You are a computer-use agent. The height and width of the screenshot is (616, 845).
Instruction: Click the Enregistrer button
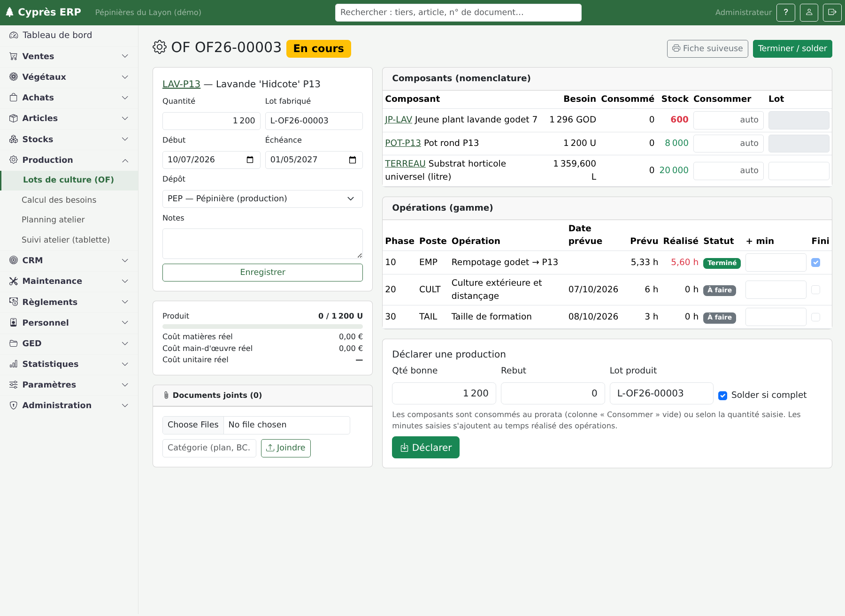tap(262, 273)
